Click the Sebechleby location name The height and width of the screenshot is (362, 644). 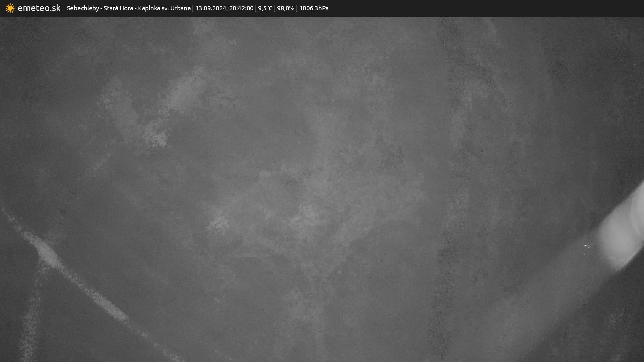tap(83, 8)
